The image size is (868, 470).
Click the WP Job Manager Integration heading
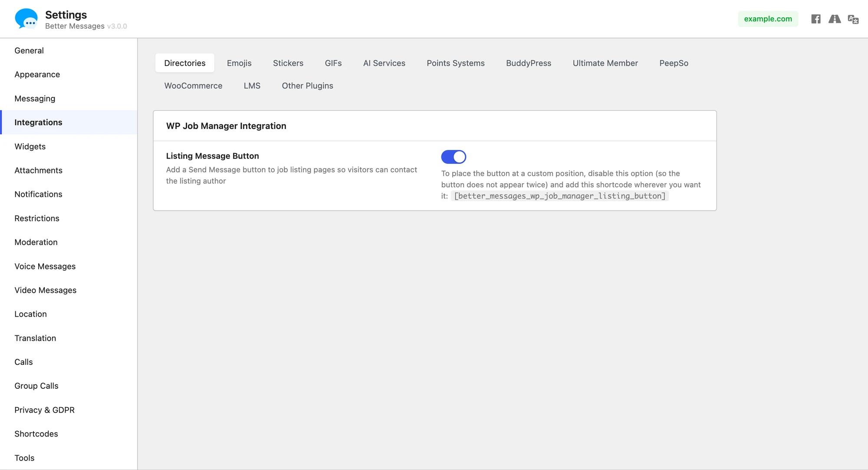226,126
